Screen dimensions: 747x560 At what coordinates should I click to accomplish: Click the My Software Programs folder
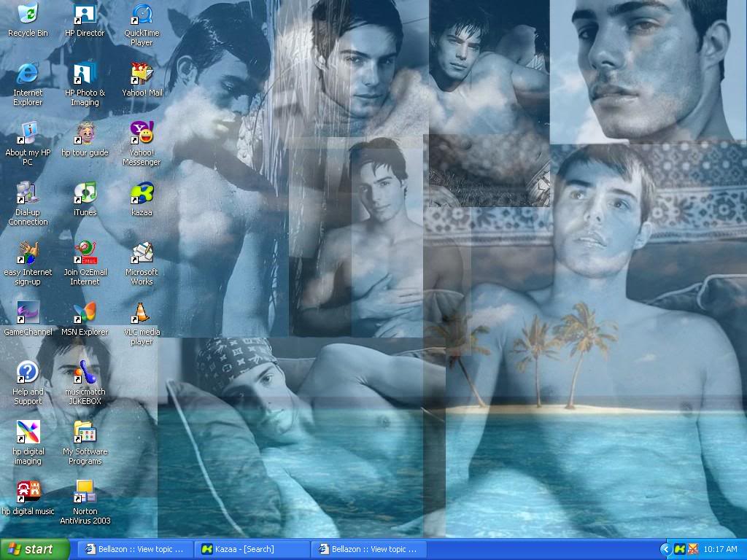pos(85,432)
